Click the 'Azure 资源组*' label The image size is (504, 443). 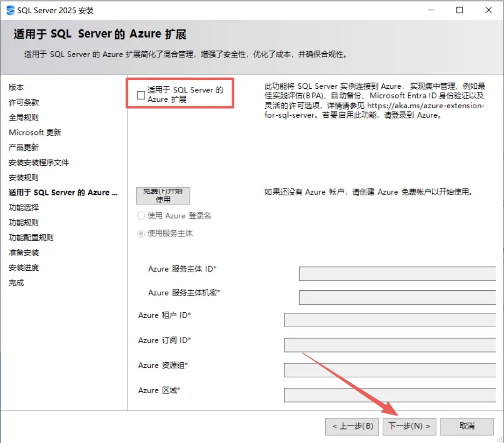pyautogui.click(x=163, y=365)
